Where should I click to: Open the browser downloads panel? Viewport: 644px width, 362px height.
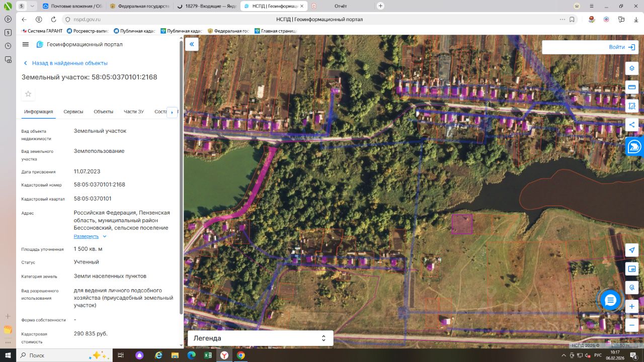636,20
